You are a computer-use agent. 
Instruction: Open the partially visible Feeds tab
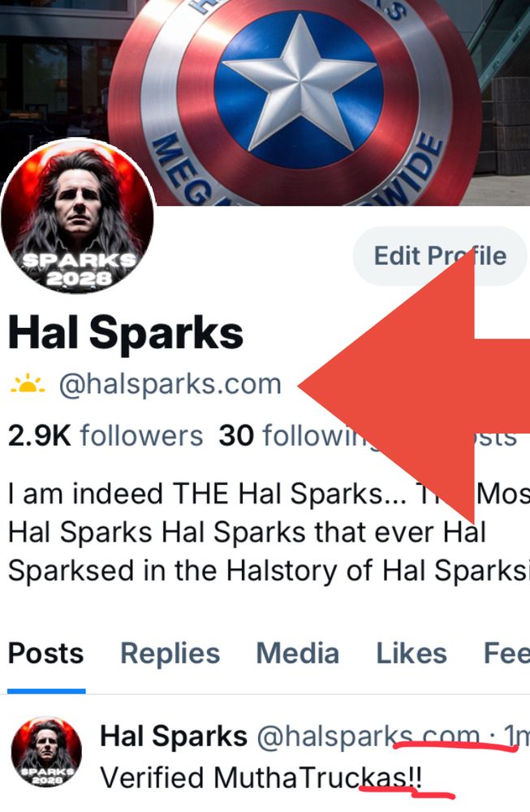(506, 653)
